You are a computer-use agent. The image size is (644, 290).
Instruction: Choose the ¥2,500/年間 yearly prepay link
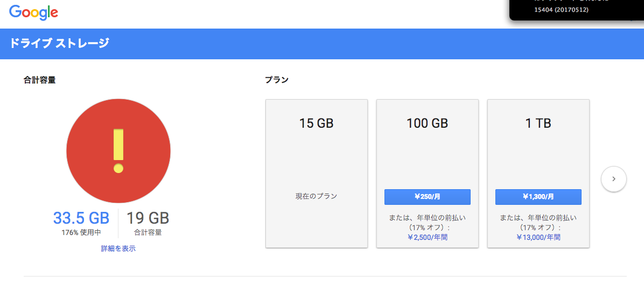427,237
